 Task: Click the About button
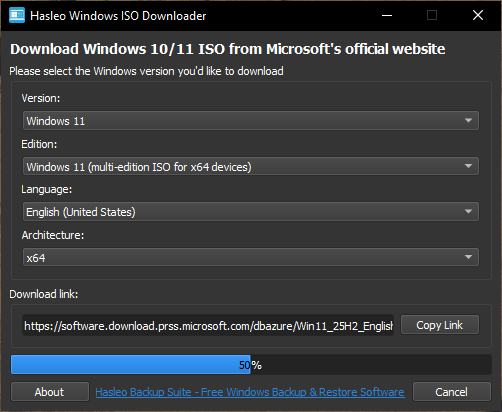pos(50,392)
